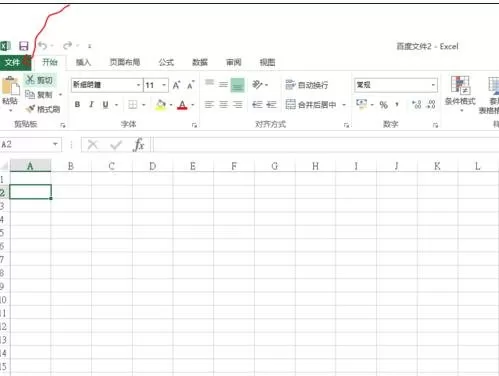499x376 pixels.
Task: Open the Review tab
Action: (233, 62)
